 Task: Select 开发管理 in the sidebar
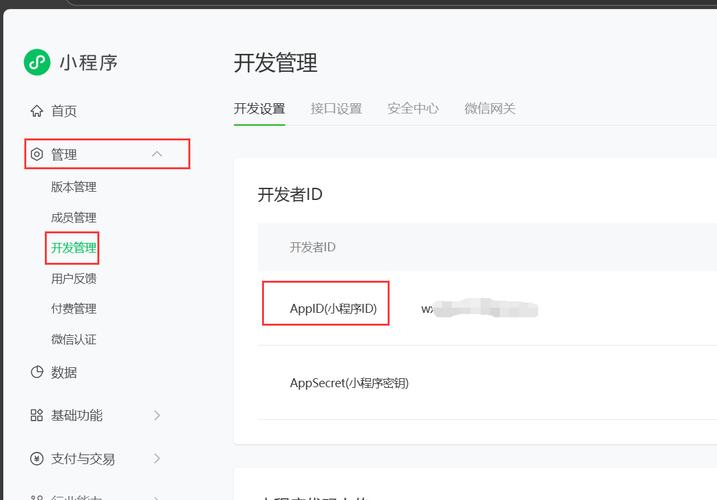pos(74,248)
